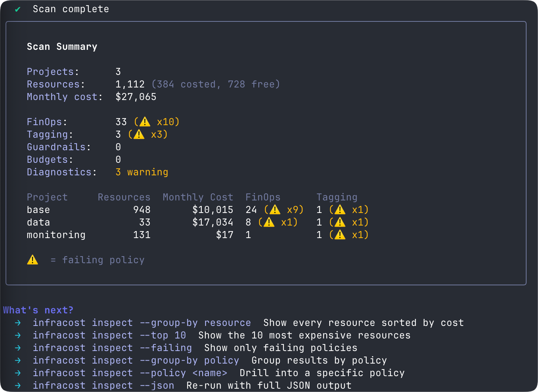Image resolution: width=538 pixels, height=392 pixels.
Task: Click the 'Diagnostics:' label
Action: tap(62, 172)
